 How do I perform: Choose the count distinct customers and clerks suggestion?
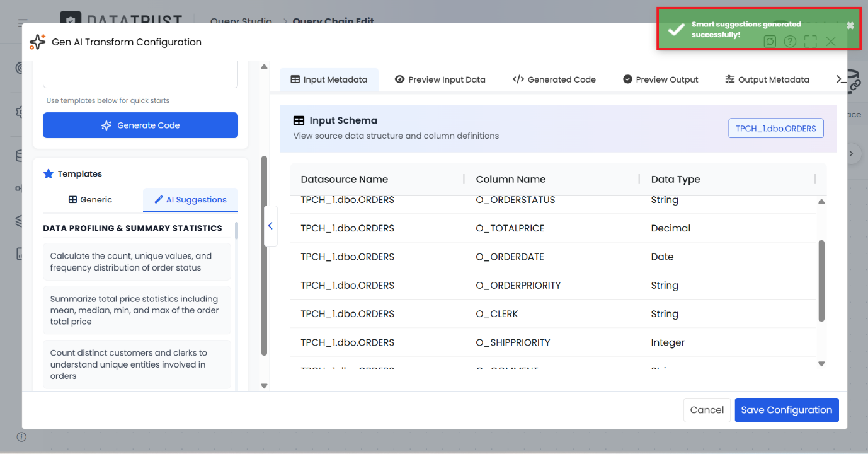137,364
